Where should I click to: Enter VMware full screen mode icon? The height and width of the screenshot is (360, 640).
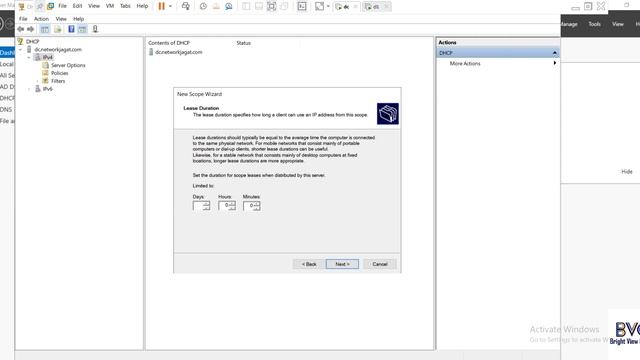pos(271,6)
